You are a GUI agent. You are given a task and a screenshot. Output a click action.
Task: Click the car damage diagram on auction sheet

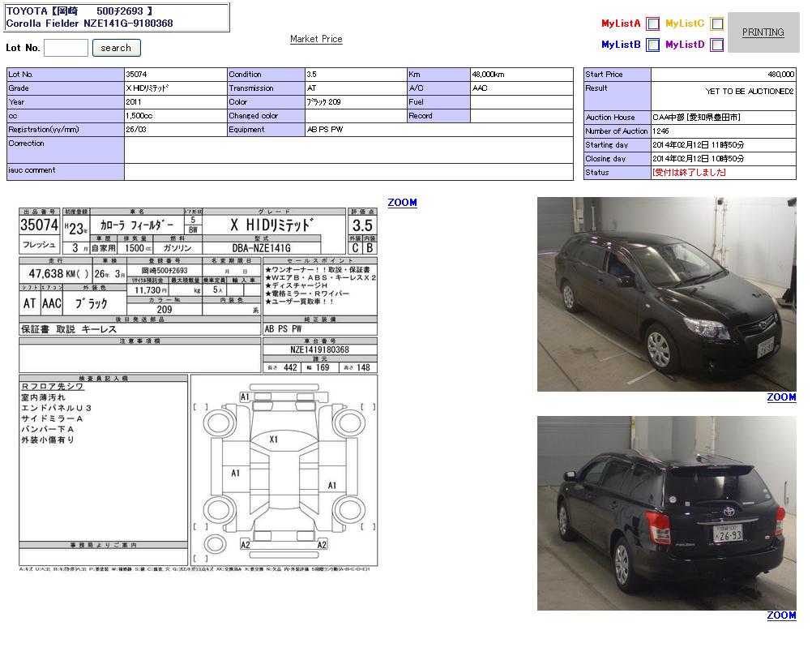click(284, 470)
